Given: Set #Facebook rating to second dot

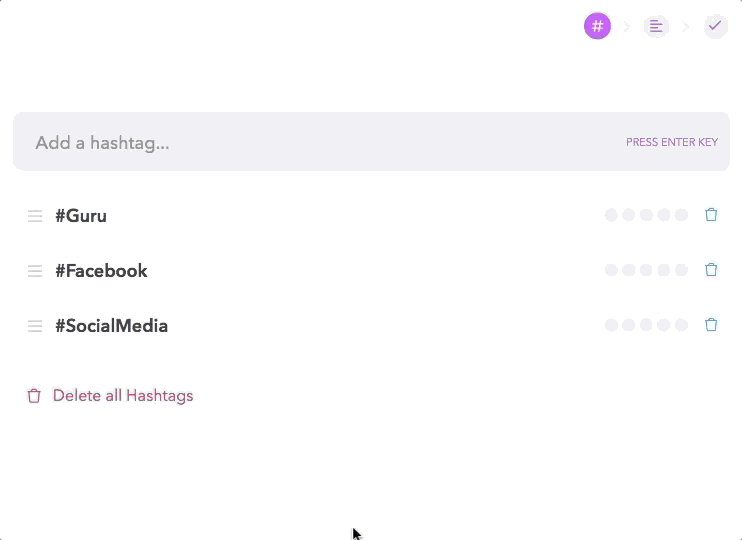Looking at the screenshot, I should [628, 270].
